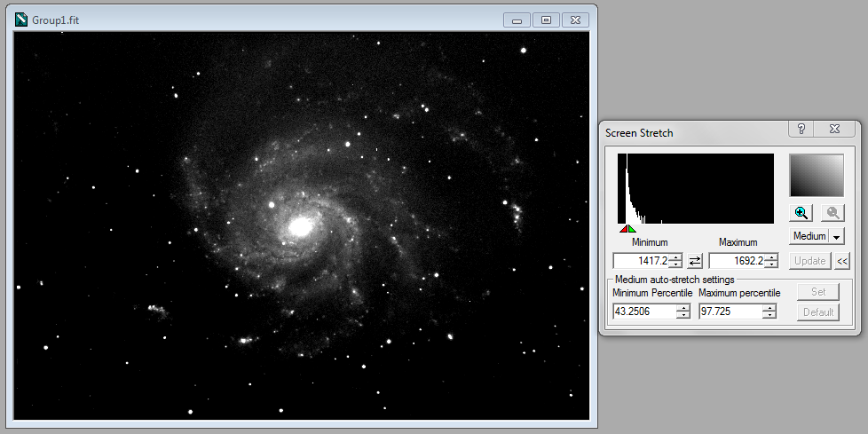Collapse the dialog with the << button
The height and width of the screenshot is (434, 868).
(x=842, y=261)
